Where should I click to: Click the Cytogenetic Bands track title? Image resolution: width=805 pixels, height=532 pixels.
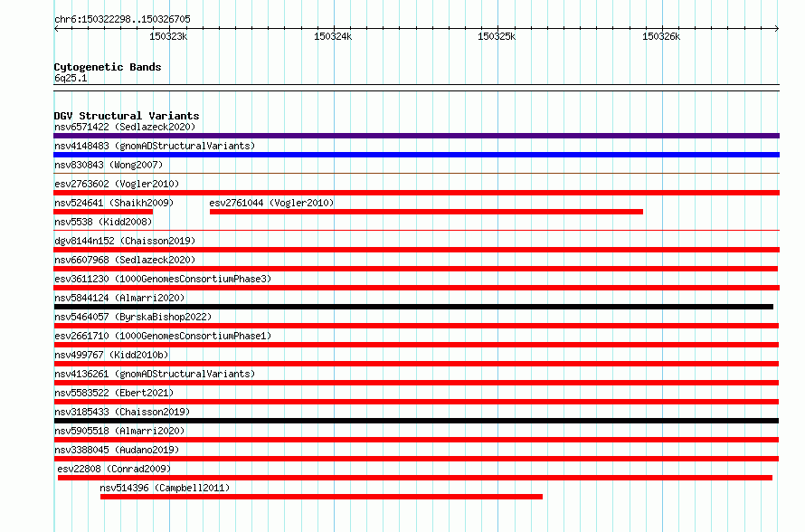108,67
